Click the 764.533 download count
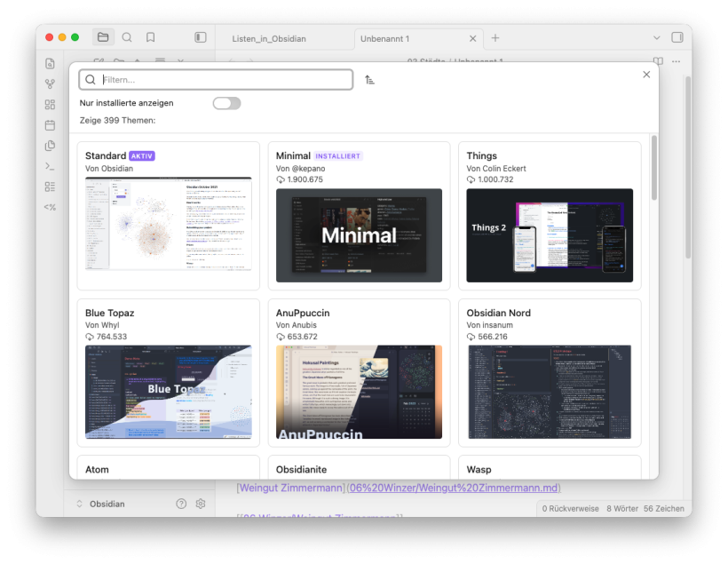728x564 pixels. click(112, 337)
